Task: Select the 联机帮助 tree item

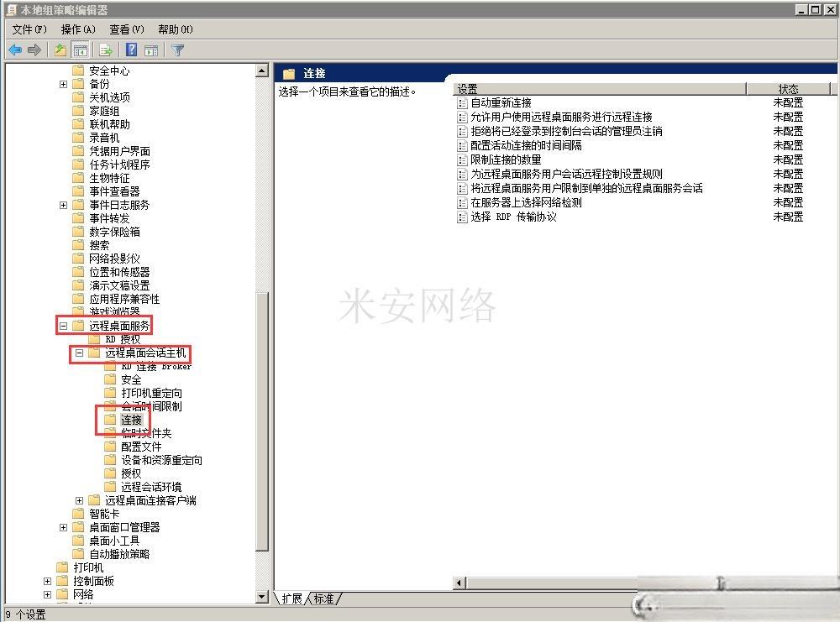Action: [109, 124]
